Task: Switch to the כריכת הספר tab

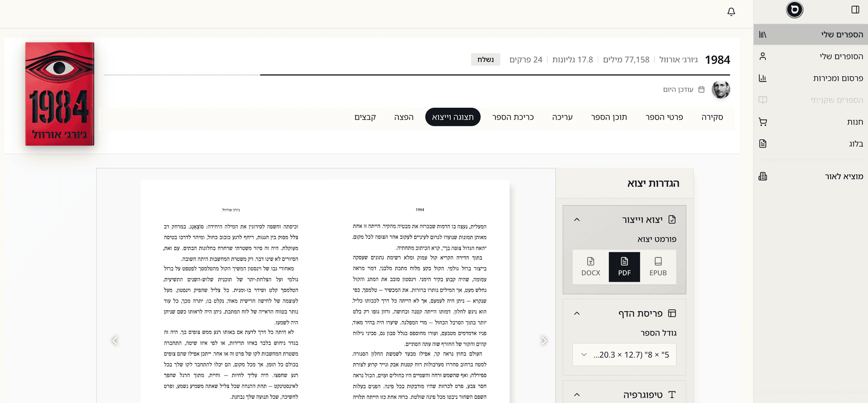Action: (513, 117)
